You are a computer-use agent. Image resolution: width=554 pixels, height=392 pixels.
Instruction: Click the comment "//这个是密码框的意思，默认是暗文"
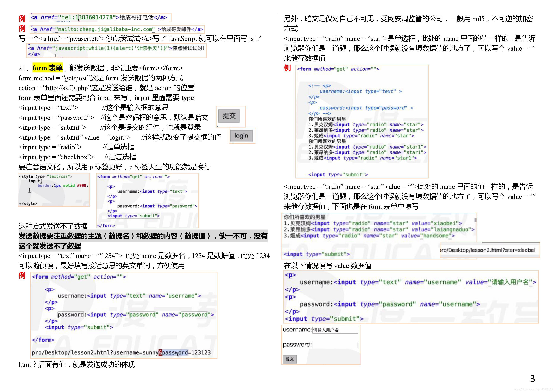tap(154, 118)
